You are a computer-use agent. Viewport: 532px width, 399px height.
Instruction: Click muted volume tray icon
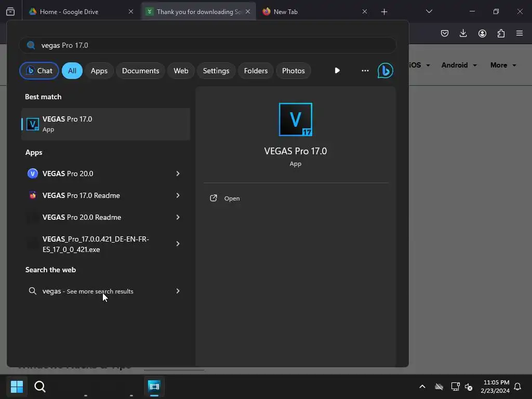point(469,387)
